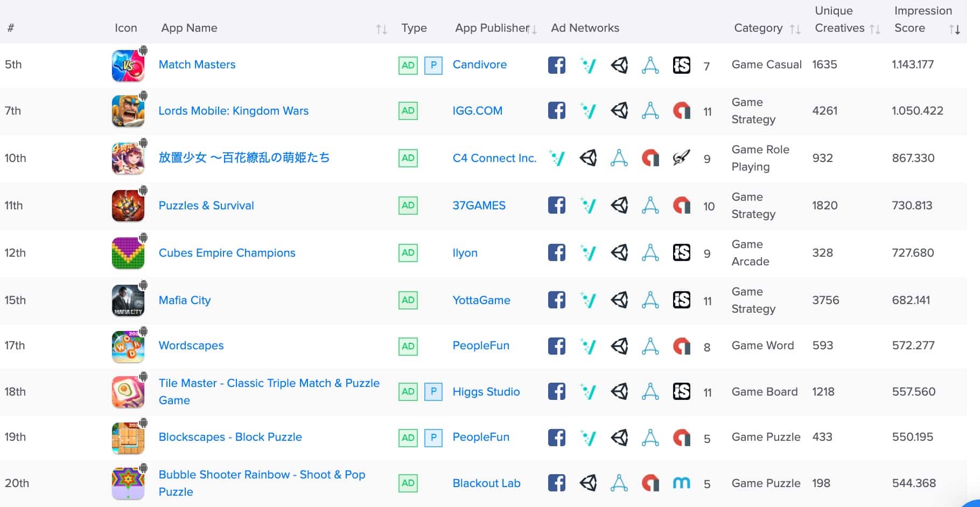Viewport: 980px width, 507px height.
Task: Open the Puzzles & Survival app link
Action: tap(206, 206)
